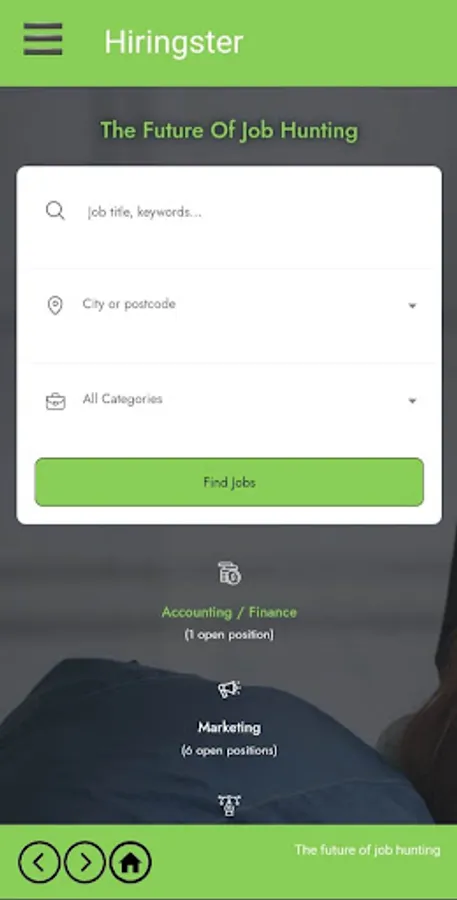Tap the footer tagline text

[x=367, y=850]
